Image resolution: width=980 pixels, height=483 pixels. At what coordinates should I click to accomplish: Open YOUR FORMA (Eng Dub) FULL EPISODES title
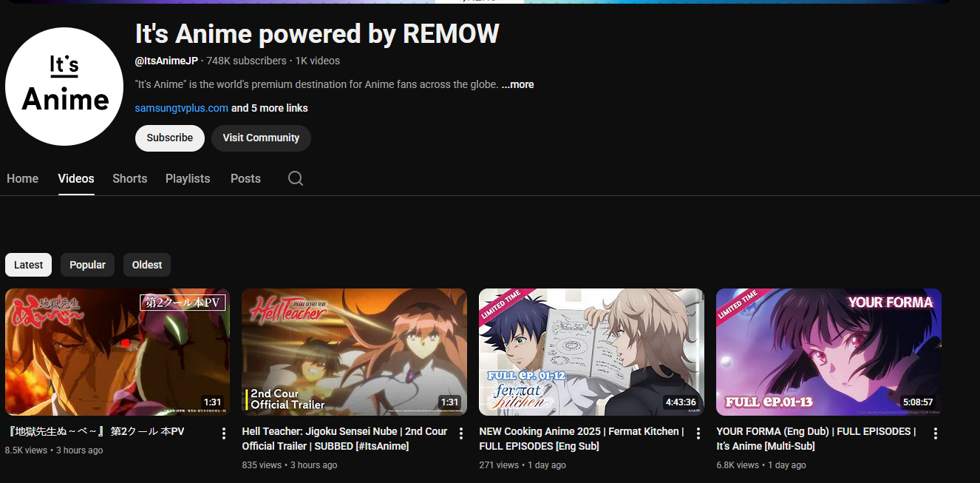[x=816, y=439]
